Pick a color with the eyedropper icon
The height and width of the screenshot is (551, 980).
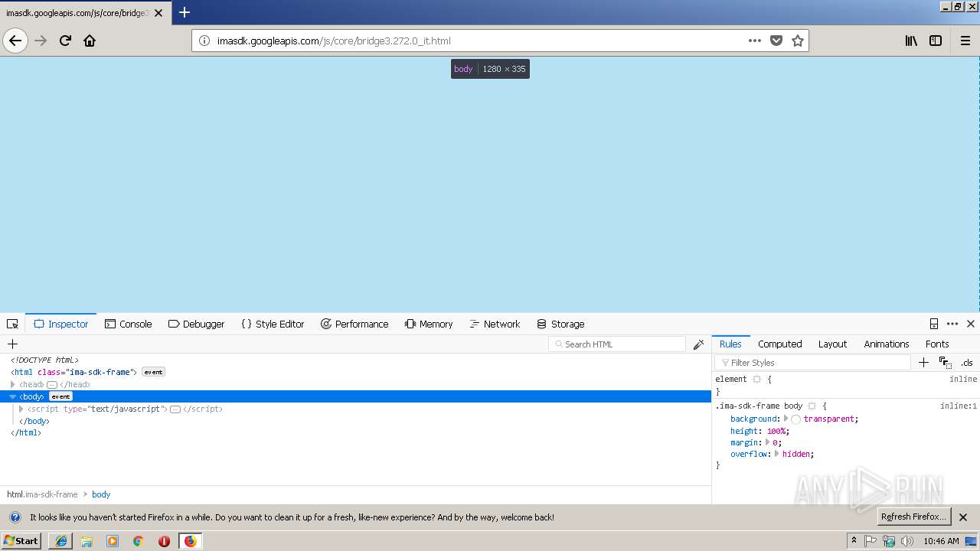click(x=698, y=344)
